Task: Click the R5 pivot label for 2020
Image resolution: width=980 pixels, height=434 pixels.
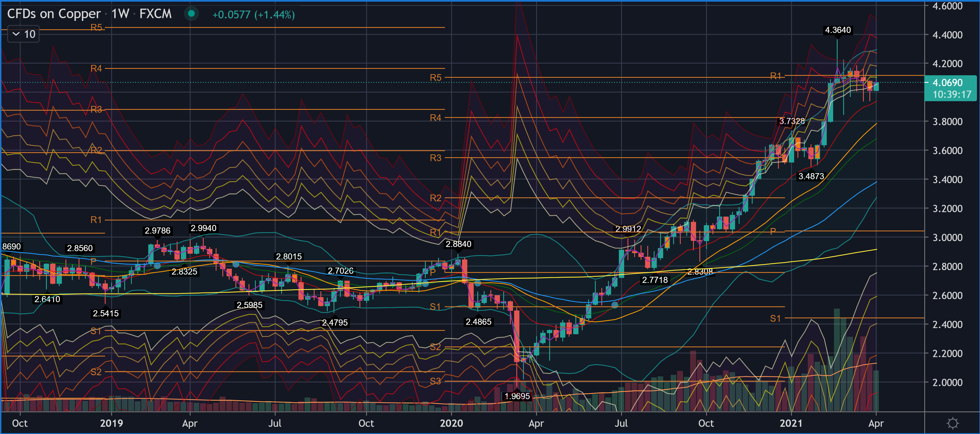Action: (x=436, y=78)
